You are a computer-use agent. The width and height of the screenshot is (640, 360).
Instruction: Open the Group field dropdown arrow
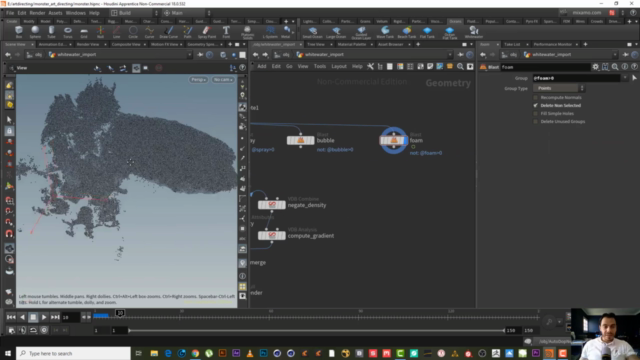tap(625, 78)
